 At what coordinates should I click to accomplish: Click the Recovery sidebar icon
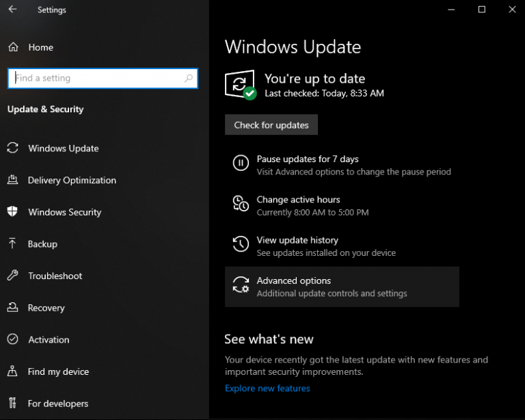(x=13, y=307)
